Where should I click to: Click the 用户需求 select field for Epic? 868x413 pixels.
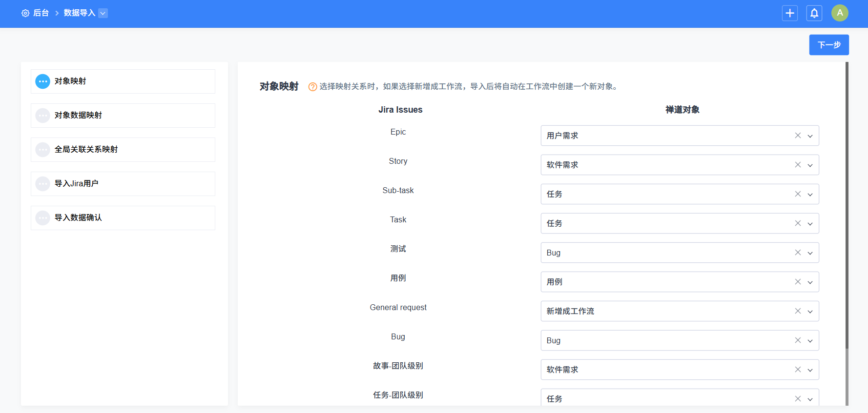tap(680, 136)
